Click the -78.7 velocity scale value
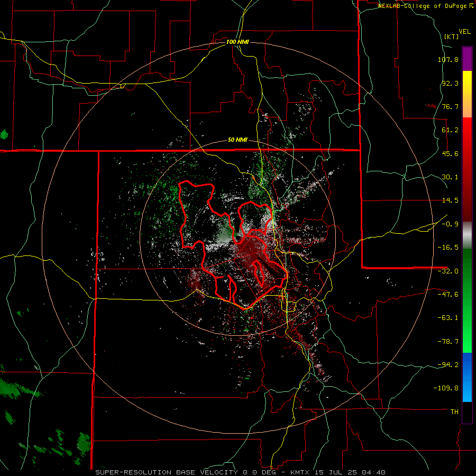This screenshot has height=476, width=476. pyautogui.click(x=448, y=342)
